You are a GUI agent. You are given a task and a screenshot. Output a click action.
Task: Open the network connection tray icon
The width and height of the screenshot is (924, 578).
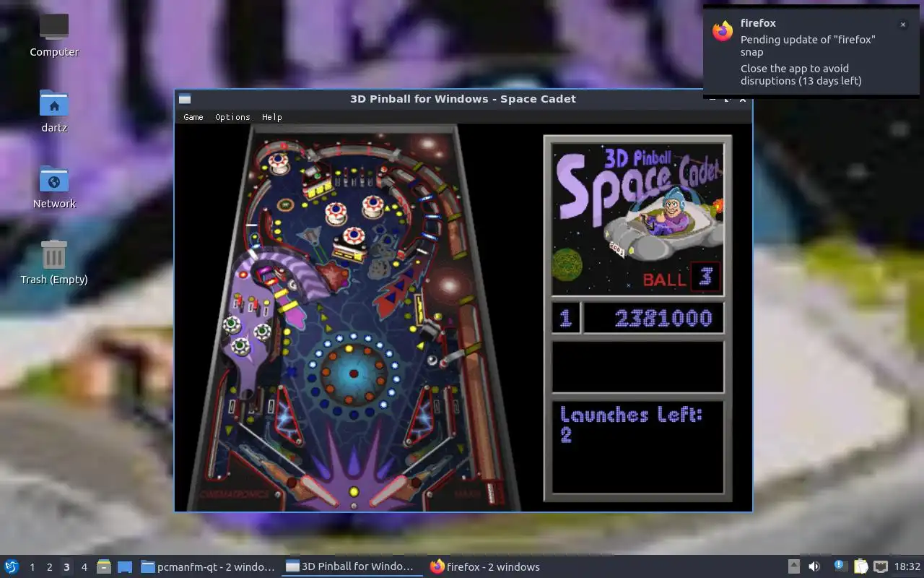881,567
